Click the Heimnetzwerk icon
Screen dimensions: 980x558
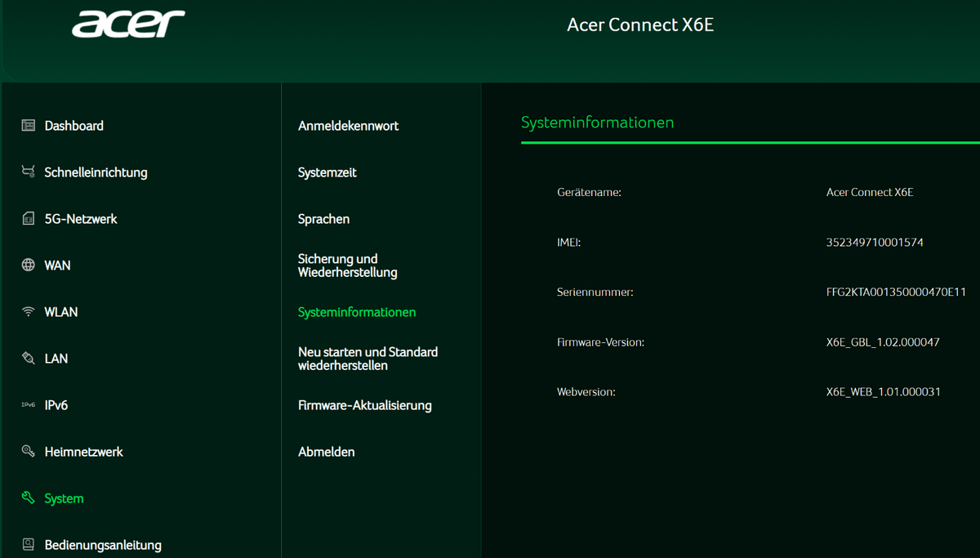pyautogui.click(x=29, y=452)
